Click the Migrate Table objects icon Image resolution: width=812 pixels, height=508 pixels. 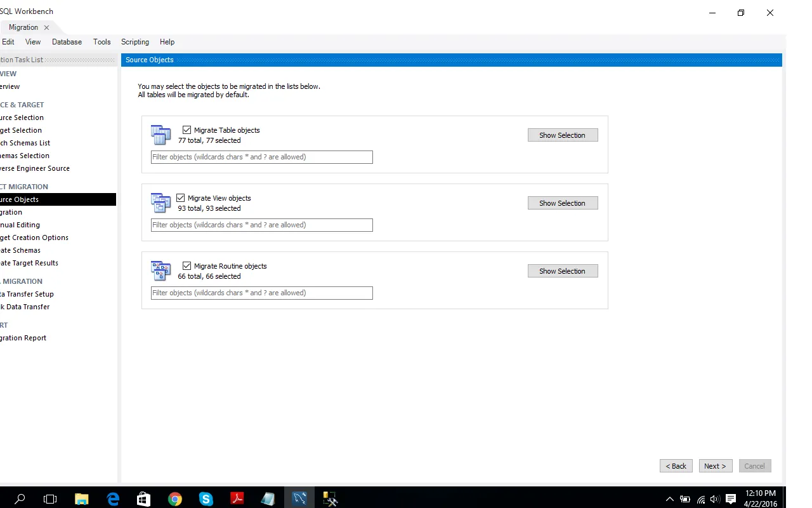click(160, 135)
